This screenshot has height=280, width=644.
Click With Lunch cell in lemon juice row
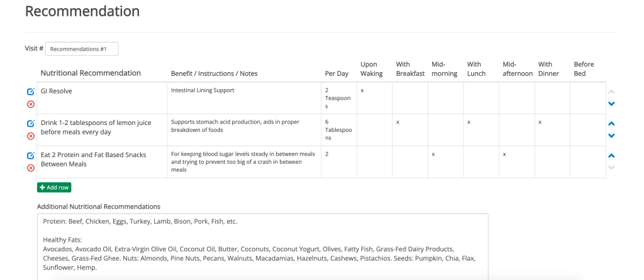click(x=480, y=130)
